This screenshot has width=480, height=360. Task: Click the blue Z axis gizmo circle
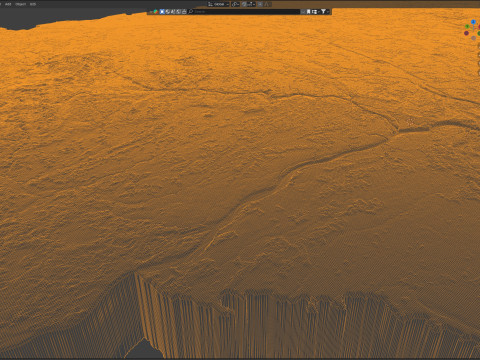point(473,22)
